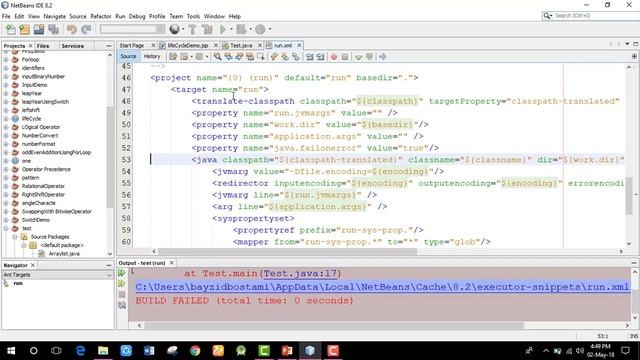The image size is (640, 360).
Task: Click the Save All toolbar icon
Action: tap(53, 29)
